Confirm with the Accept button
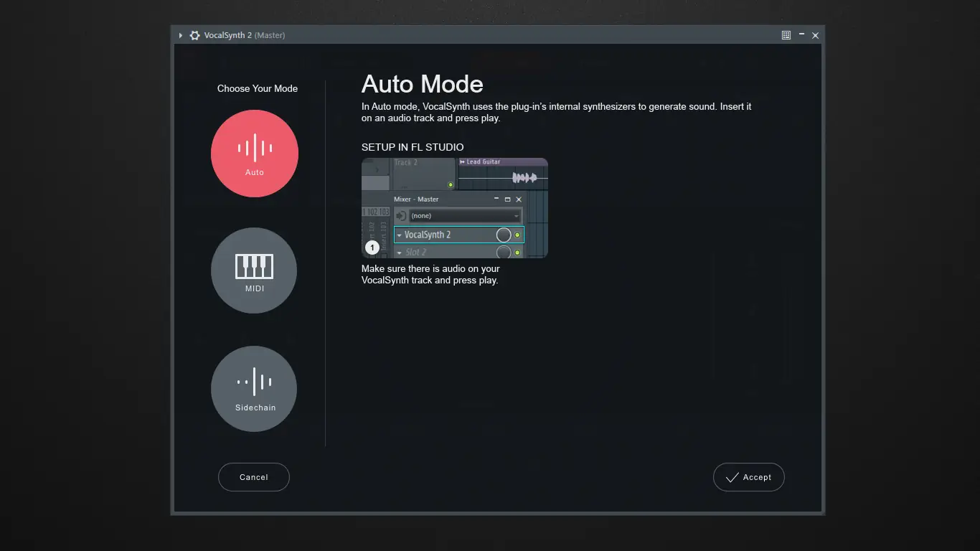 (749, 477)
